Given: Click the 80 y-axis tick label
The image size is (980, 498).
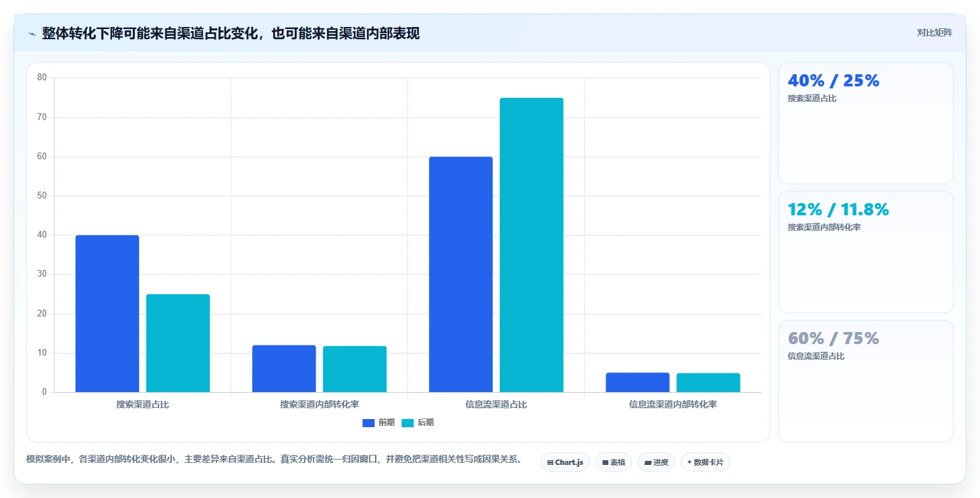Looking at the screenshot, I should tap(42, 78).
